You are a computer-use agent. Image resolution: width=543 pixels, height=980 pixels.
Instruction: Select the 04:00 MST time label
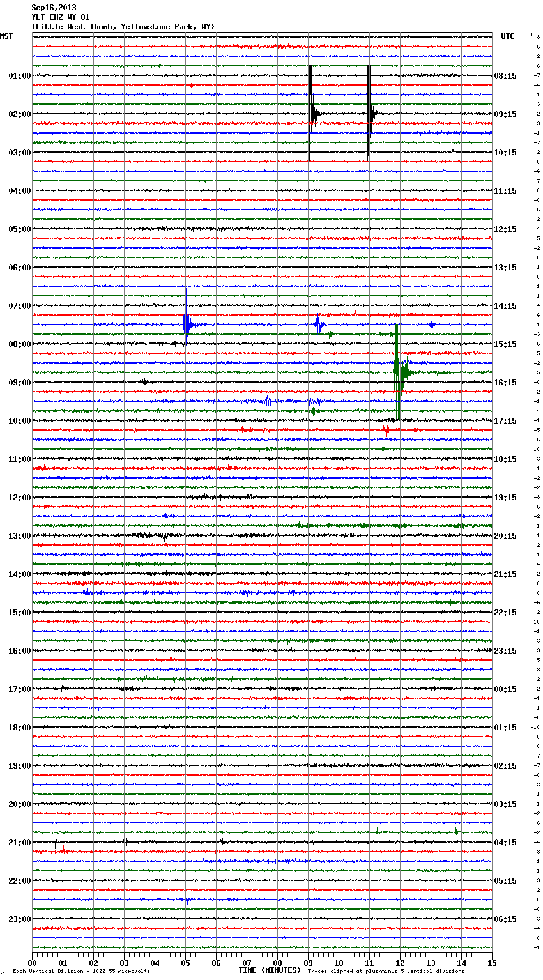20,191
